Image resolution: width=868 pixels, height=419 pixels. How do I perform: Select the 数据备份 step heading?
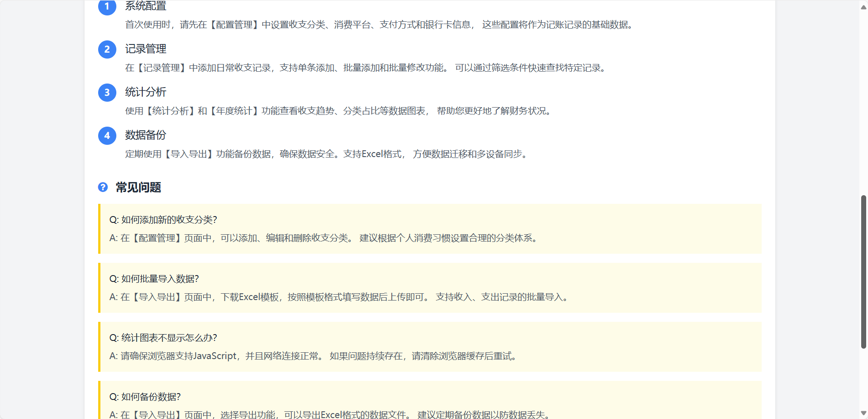[x=146, y=135]
